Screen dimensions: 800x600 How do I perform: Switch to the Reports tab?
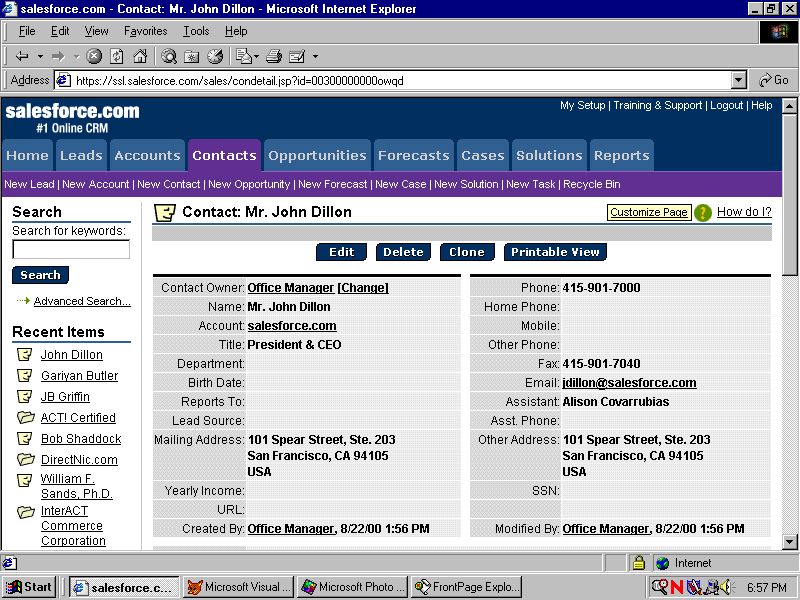click(x=621, y=155)
